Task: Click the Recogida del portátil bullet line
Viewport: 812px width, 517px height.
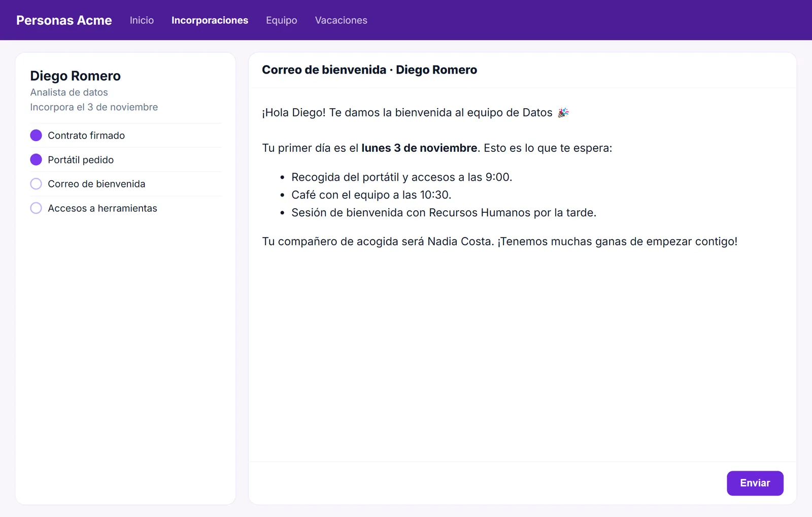Action: click(402, 177)
